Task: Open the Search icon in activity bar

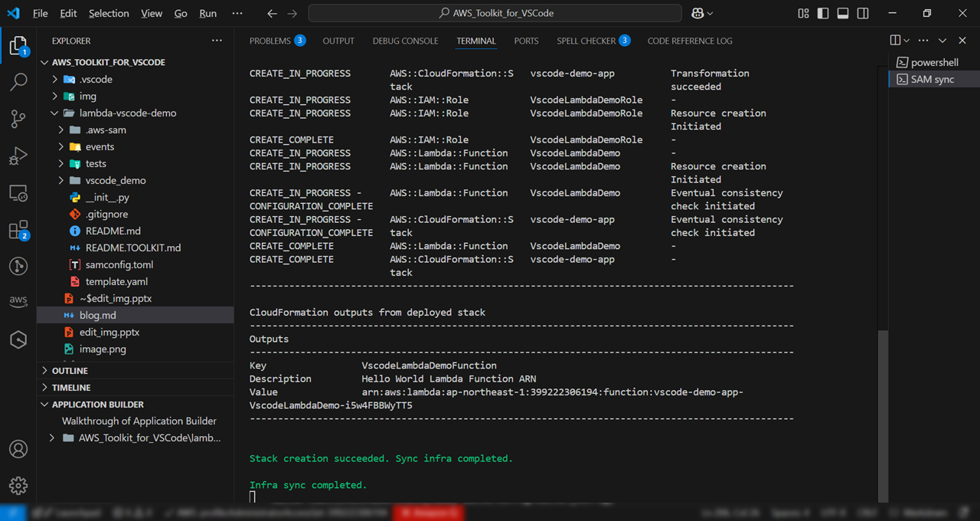Action: pos(18,82)
